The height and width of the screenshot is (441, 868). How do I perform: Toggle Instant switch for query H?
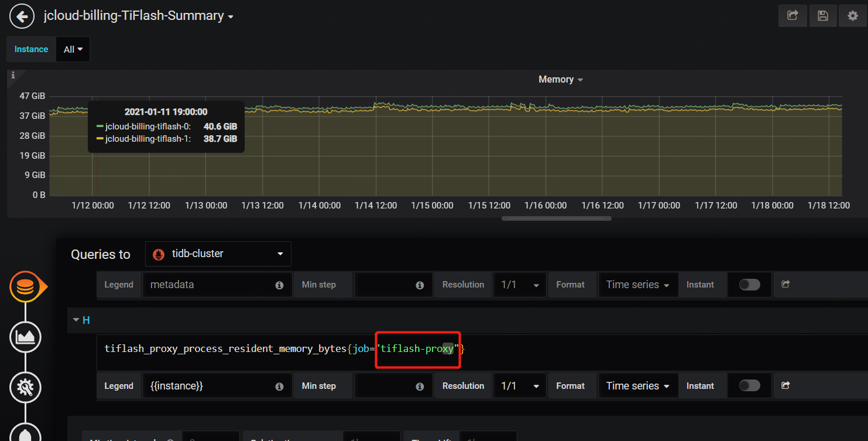[749, 385]
